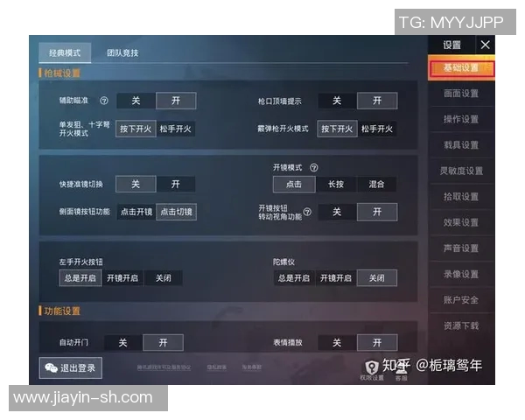This screenshot has height=420, width=525.
Task: Set 枪口顶墙提示 to 开
Action: click(377, 101)
